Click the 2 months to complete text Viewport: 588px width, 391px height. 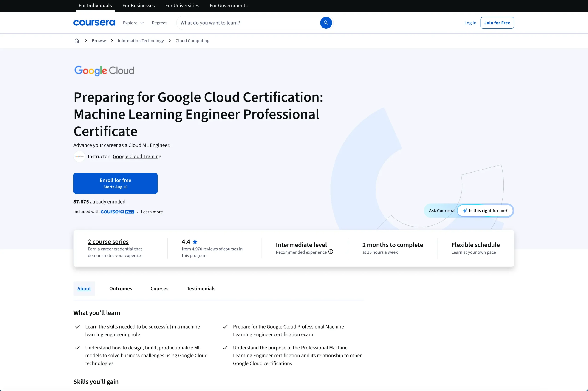(393, 245)
